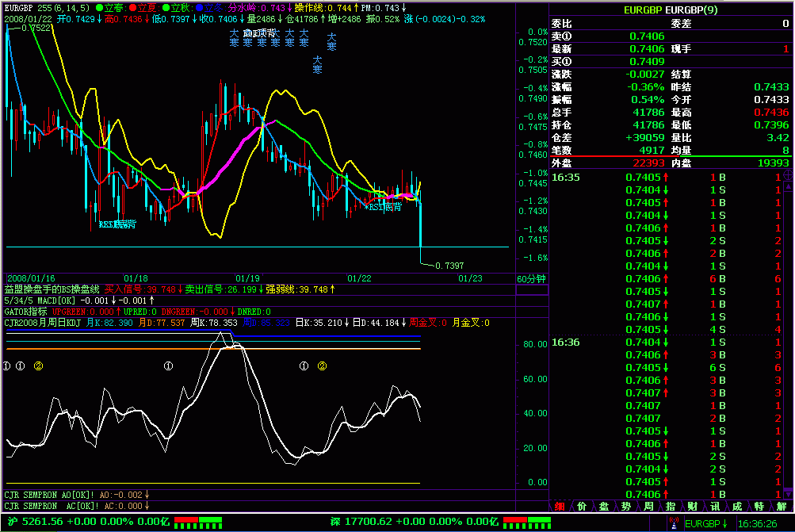Image resolution: width=795 pixels, height=532 pixels.
Task: Open the 财 finance tab
Action: pos(693,506)
